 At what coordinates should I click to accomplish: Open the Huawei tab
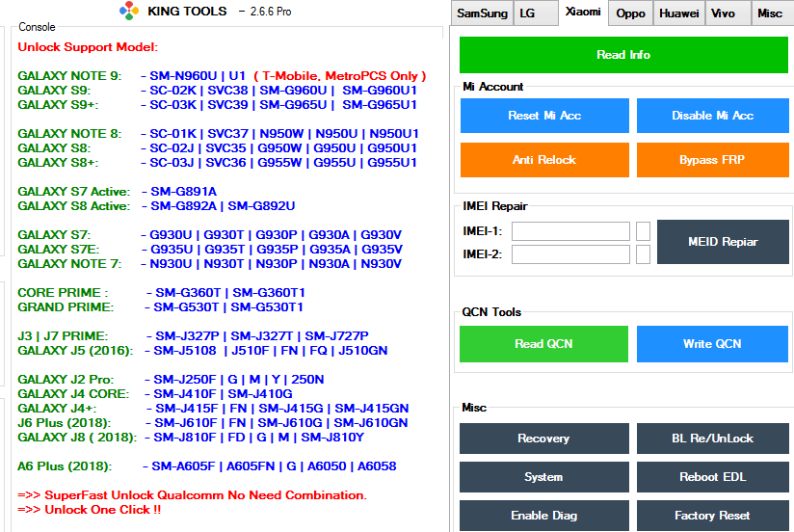click(678, 13)
